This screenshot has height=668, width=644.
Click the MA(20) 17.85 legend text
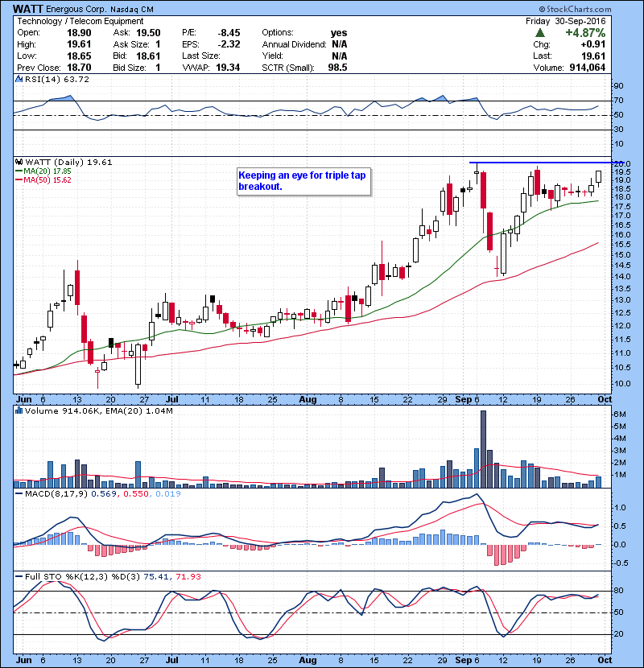click(47, 171)
